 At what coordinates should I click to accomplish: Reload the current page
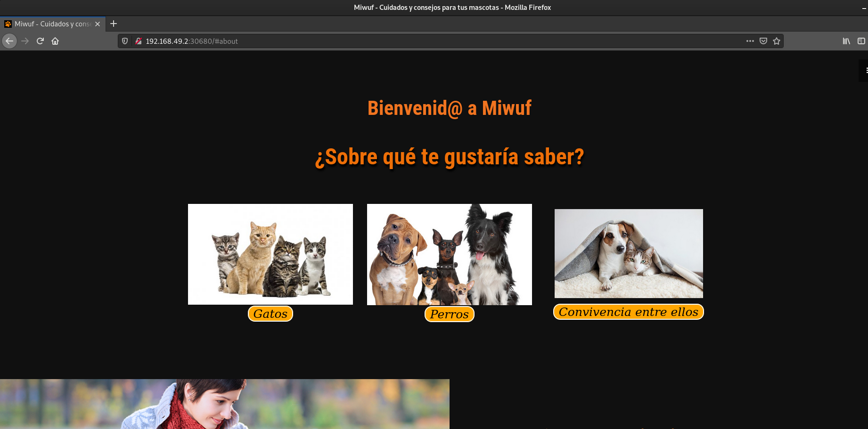point(40,41)
